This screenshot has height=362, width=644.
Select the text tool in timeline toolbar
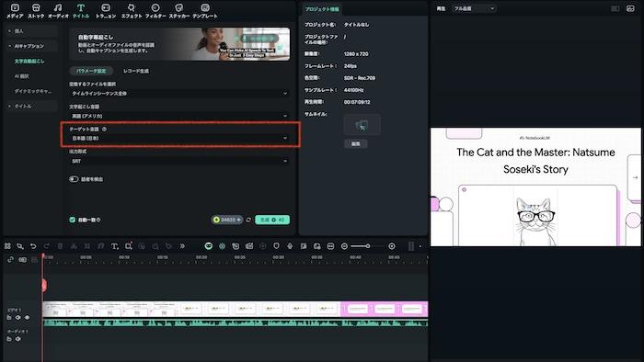point(115,246)
